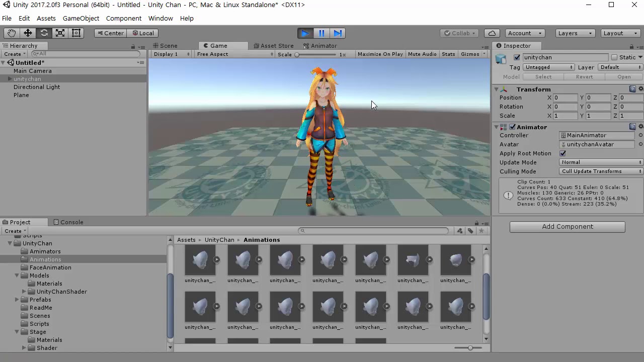This screenshot has width=644, height=362.
Task: Open the Free Aspect dropdown
Action: pos(234,54)
